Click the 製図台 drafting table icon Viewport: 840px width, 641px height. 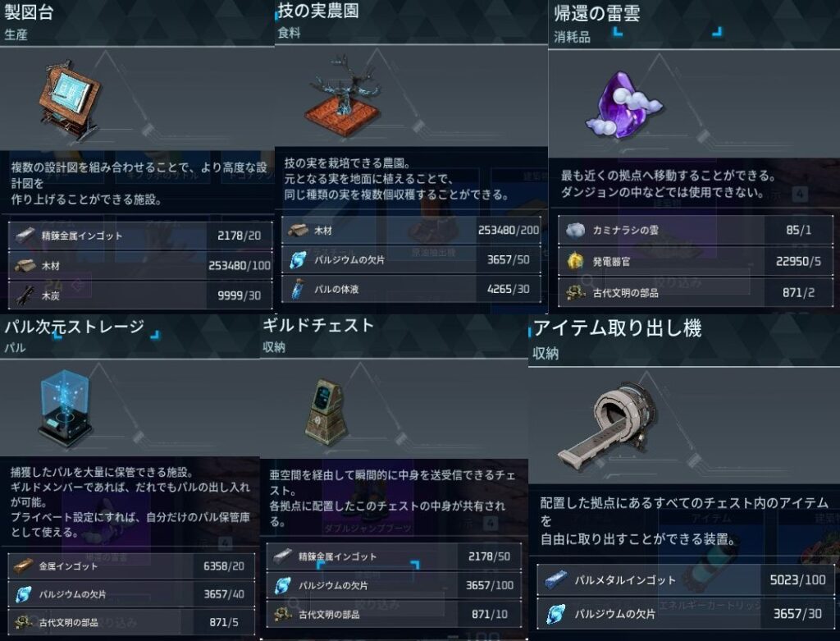pos(69,100)
